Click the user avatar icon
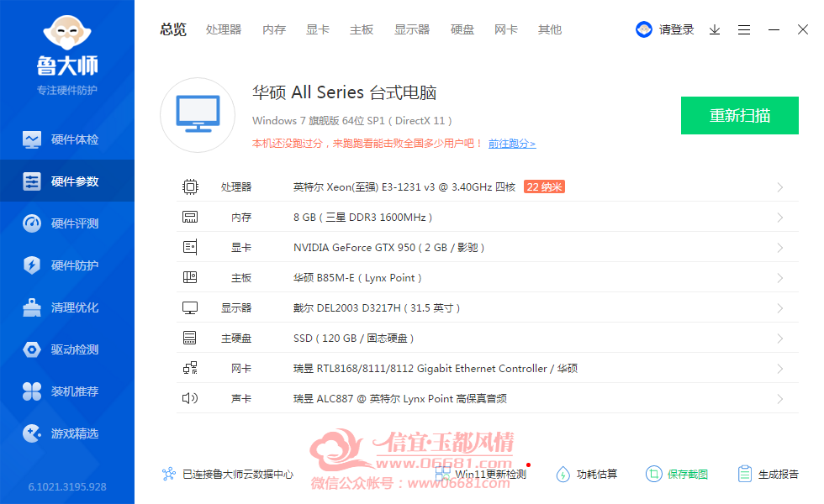The height and width of the screenshot is (504, 824). click(644, 29)
